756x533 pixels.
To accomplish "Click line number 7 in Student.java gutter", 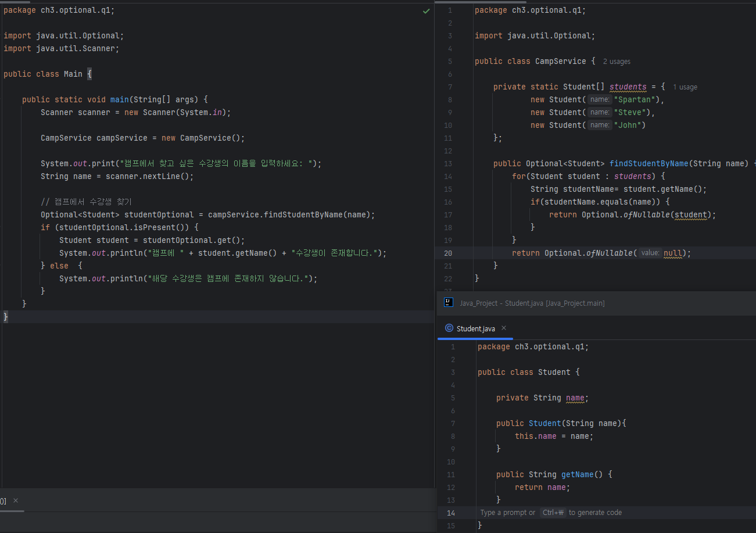I will 453,424.
